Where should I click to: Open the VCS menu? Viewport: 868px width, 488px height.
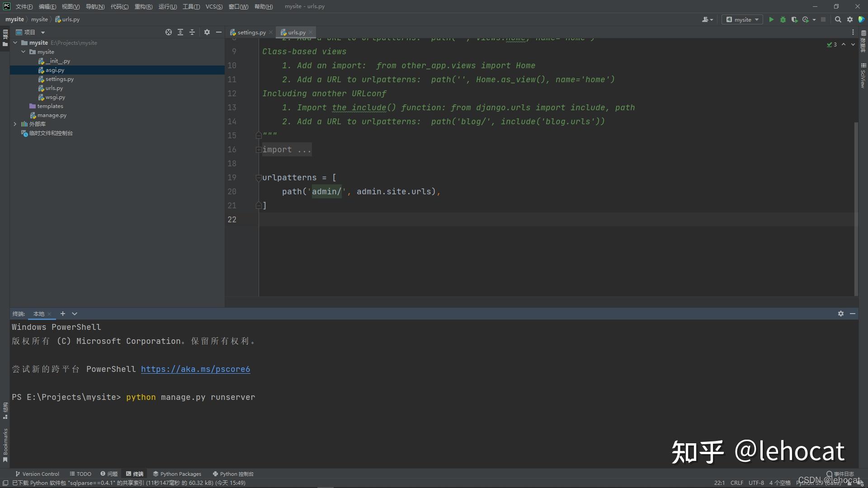point(214,6)
